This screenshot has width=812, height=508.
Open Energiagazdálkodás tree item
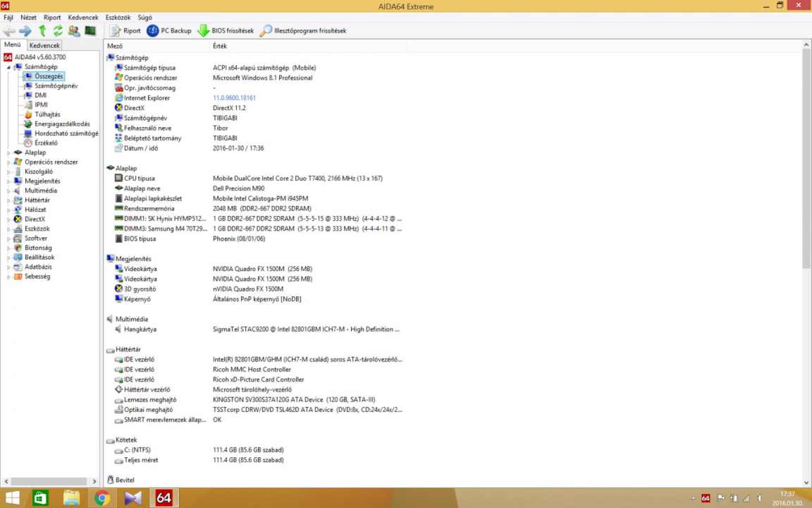click(x=62, y=124)
